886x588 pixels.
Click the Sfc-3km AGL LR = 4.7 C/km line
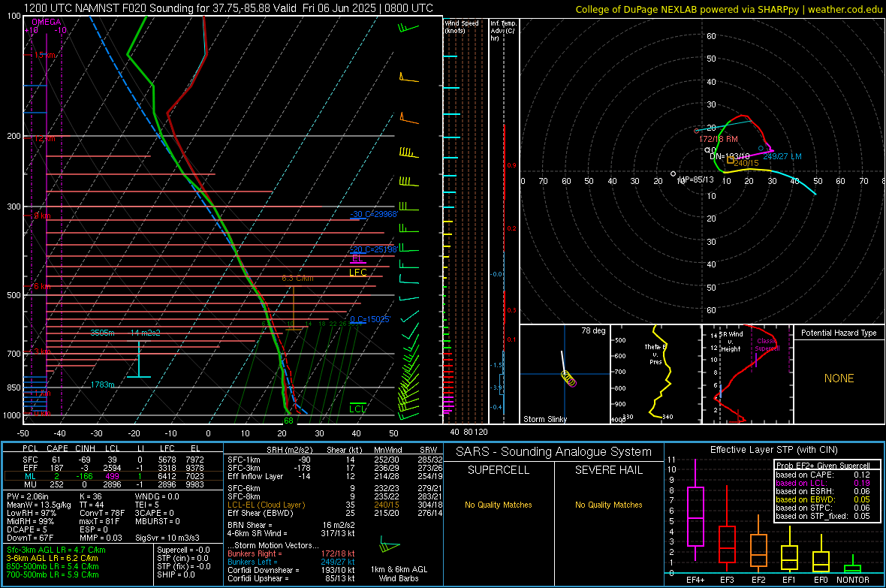click(x=56, y=550)
